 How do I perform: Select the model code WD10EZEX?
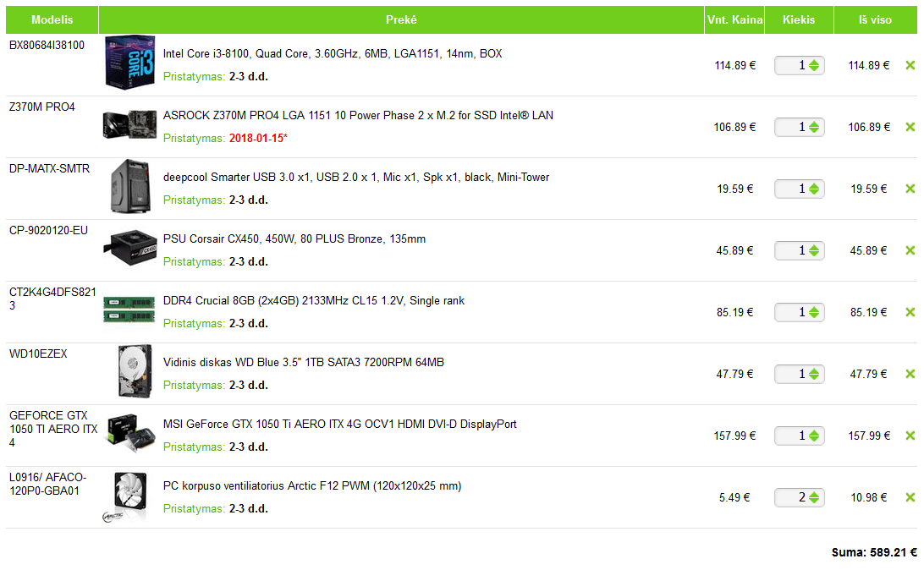pos(38,354)
